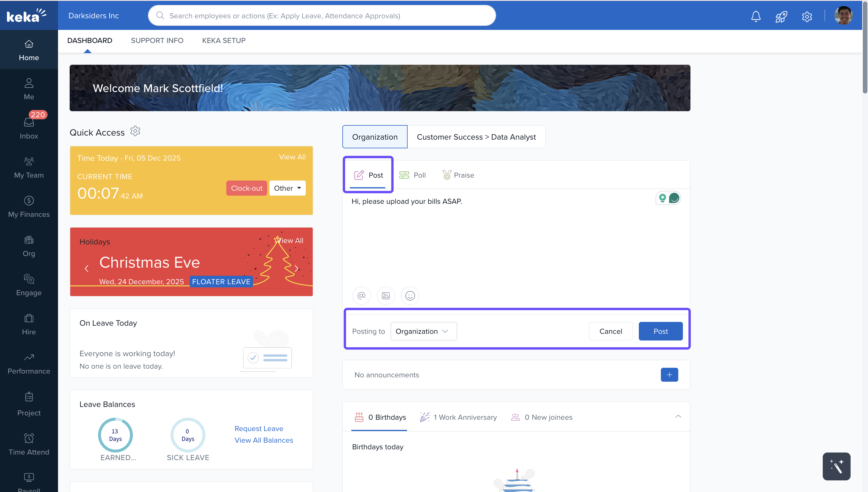Expand the Other dropdown beside Clock-out
Viewport: 868px width, 492px height.
tap(287, 188)
